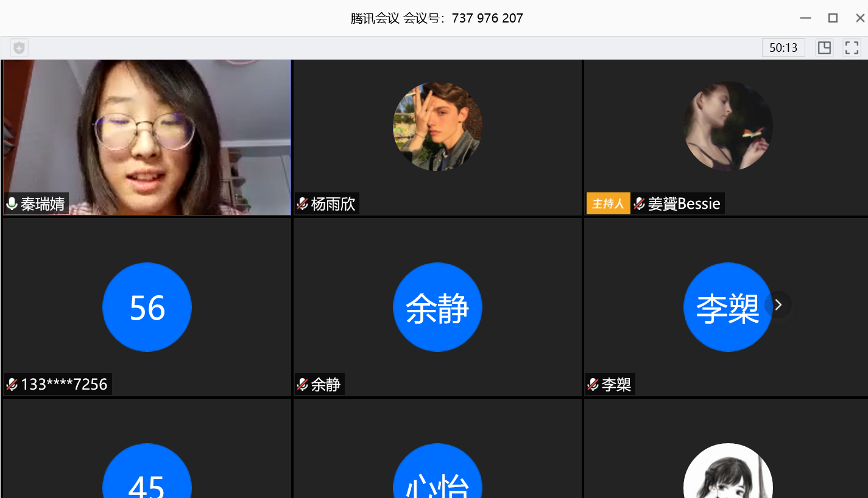Click the muted mic icon beside 李槊's name label
868x498 pixels.
coord(593,384)
